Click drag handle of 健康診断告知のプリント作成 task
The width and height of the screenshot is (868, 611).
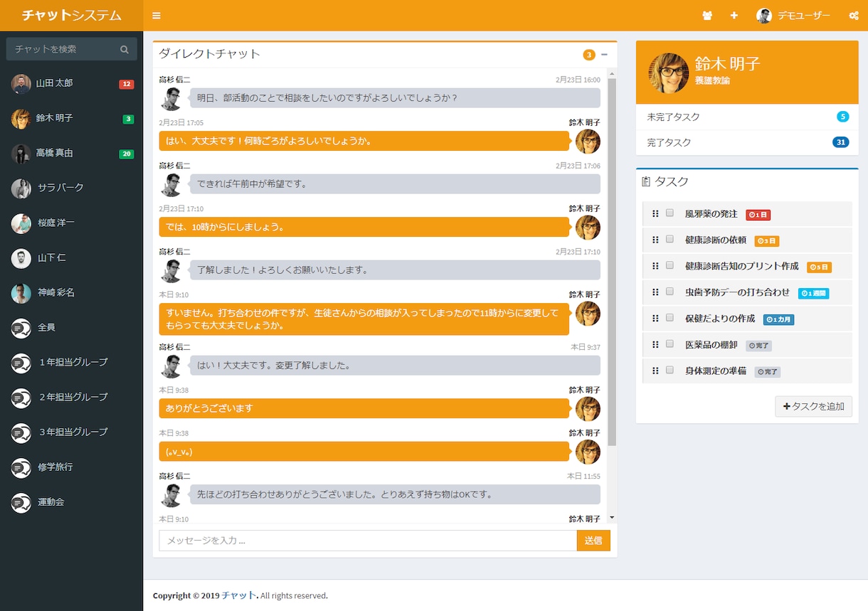click(655, 267)
